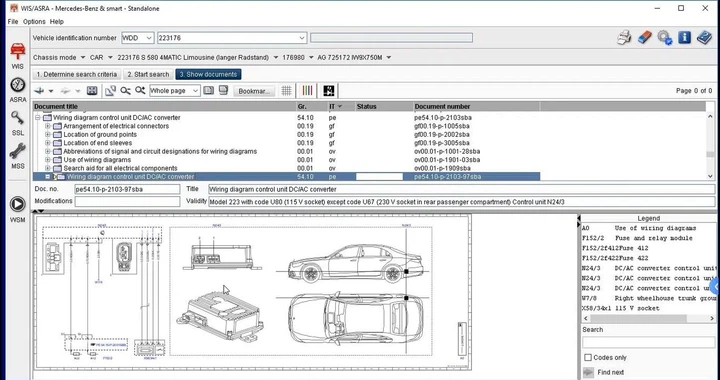Click the Legend Search input field
720x380 pixels.
pos(648,342)
